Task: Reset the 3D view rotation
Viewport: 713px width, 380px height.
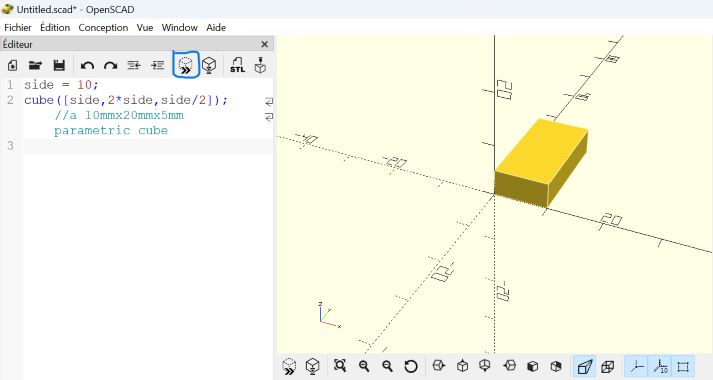Action: [x=411, y=366]
